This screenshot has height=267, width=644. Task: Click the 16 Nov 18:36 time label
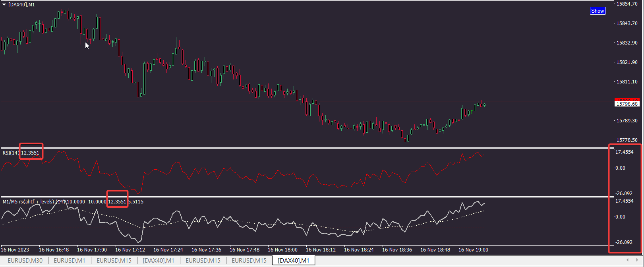pyautogui.click(x=397, y=250)
